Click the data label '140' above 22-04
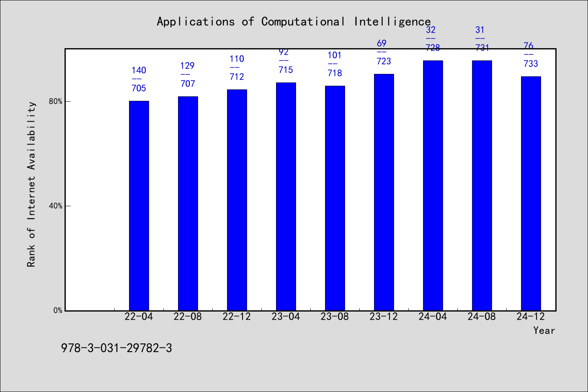The height and width of the screenshot is (392, 588). pyautogui.click(x=139, y=70)
